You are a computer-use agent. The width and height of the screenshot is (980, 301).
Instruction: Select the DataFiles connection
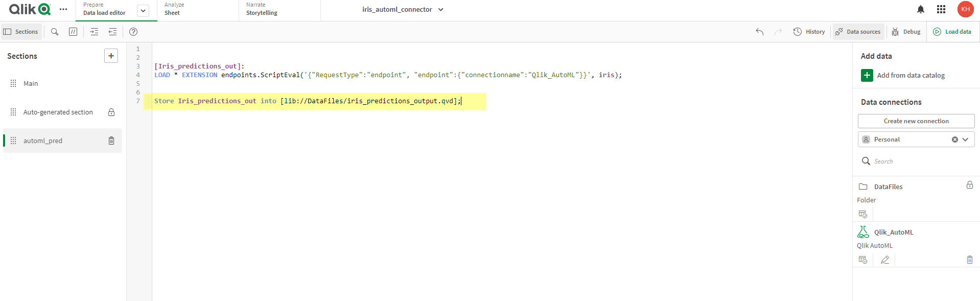click(x=888, y=187)
